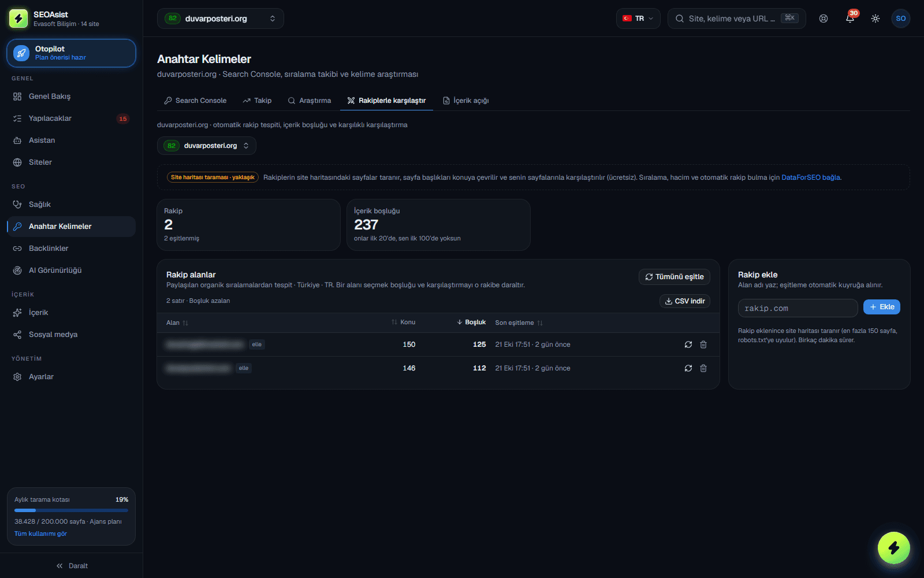Expand the duvarposteri.org selector under tabs

pyautogui.click(x=207, y=146)
